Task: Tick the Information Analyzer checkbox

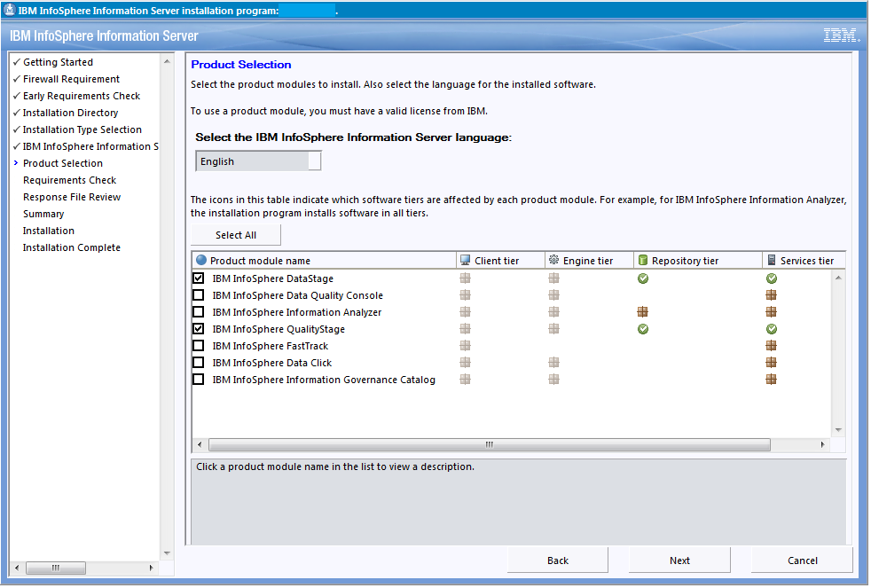Action: click(199, 312)
